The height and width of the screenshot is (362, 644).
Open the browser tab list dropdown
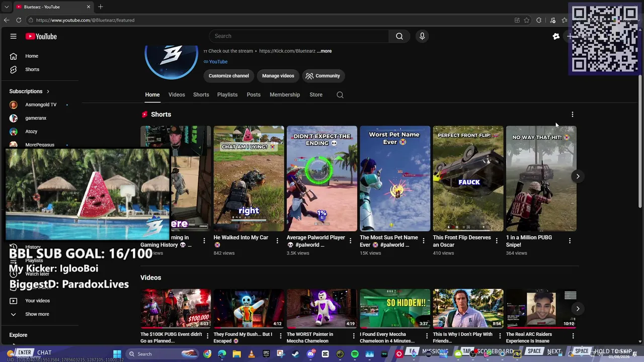[x=7, y=7]
